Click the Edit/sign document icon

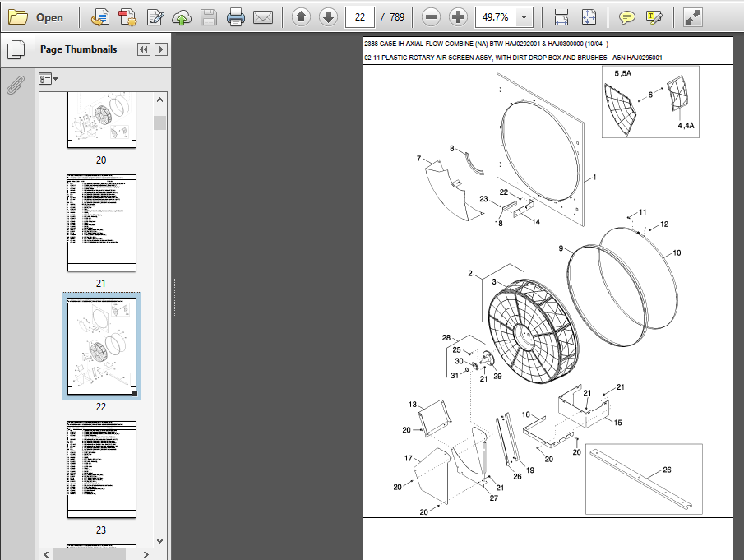point(155,17)
